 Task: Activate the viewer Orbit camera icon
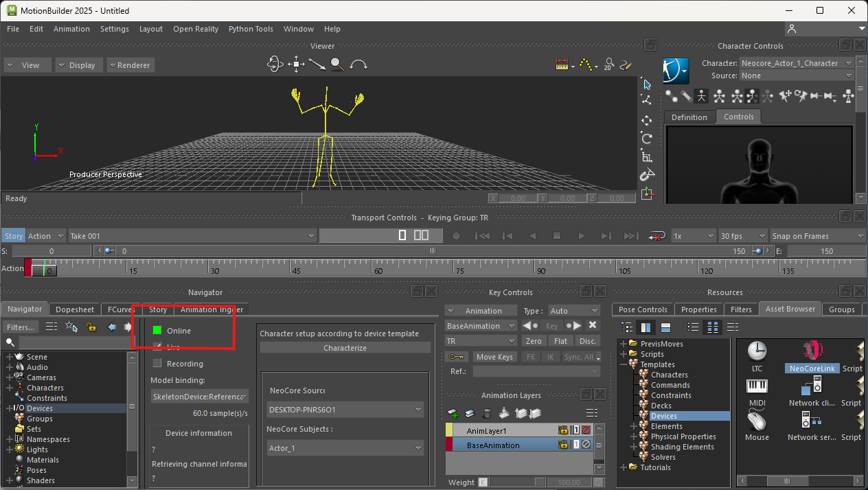coord(275,65)
